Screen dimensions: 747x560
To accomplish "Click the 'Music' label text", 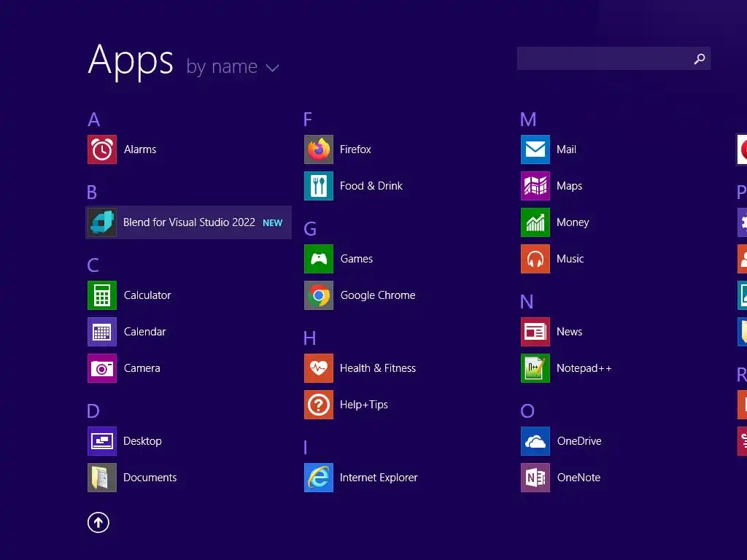I will coord(570,259).
